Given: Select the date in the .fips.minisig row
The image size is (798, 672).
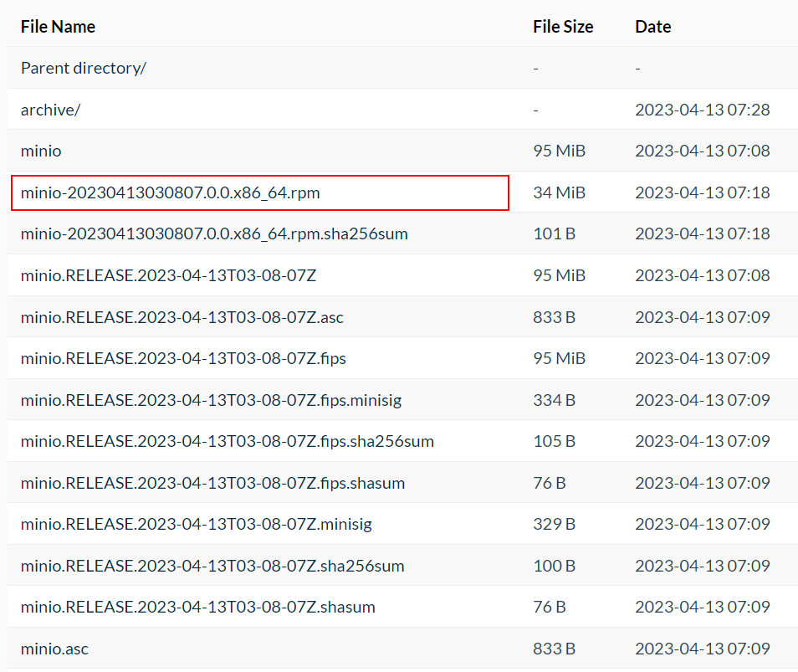Looking at the screenshot, I should coord(703,400).
